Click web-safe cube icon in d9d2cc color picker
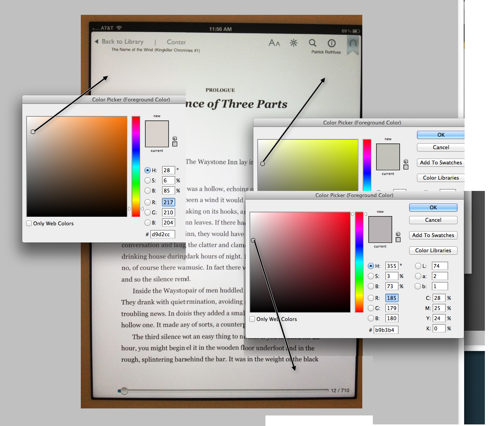Screen dimensions: 504x426 click(x=175, y=138)
